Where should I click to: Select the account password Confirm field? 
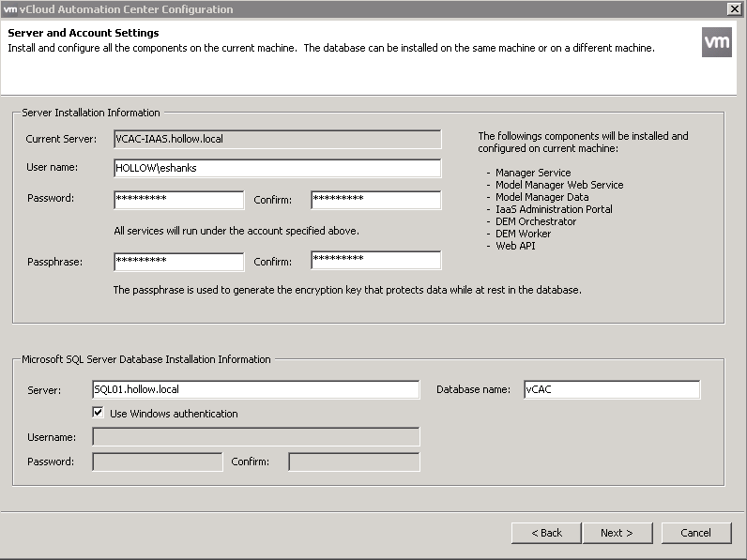pos(375,200)
